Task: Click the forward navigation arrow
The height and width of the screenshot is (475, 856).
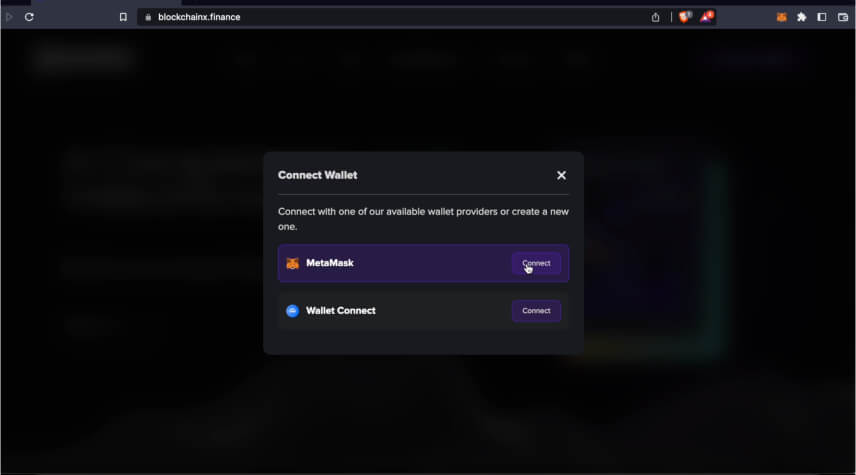Action: [9, 17]
